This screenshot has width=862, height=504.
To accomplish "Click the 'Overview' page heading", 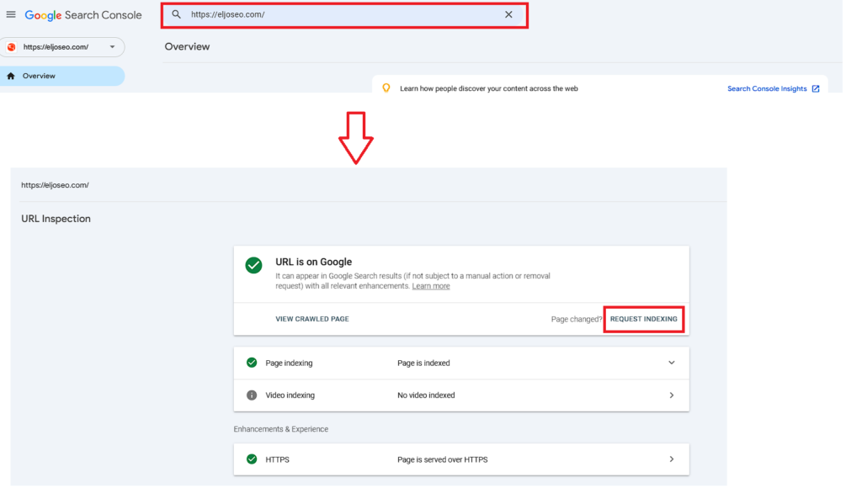I will click(x=187, y=47).
